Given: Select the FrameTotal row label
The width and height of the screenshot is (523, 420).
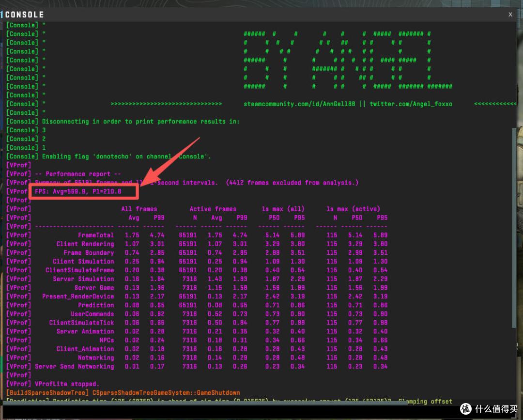Looking at the screenshot, I should coord(96,235).
